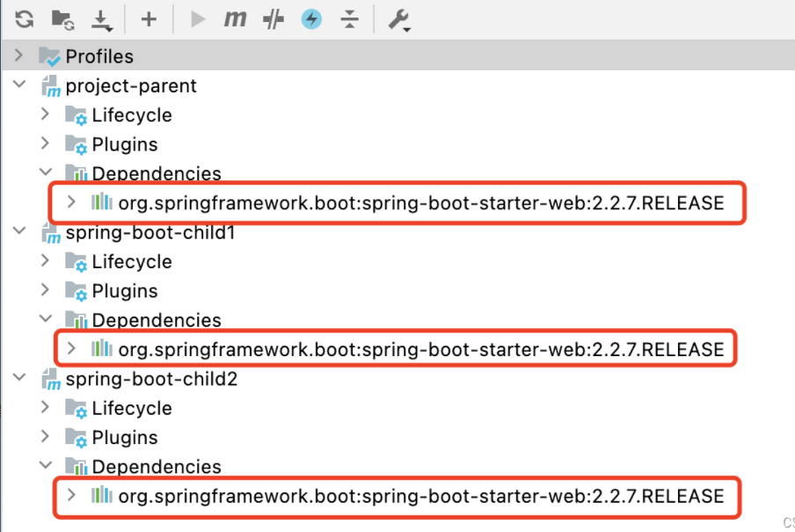Viewport: 795px width, 532px height.
Task: Open the Download Sources and Documentation icon
Action: point(98,20)
